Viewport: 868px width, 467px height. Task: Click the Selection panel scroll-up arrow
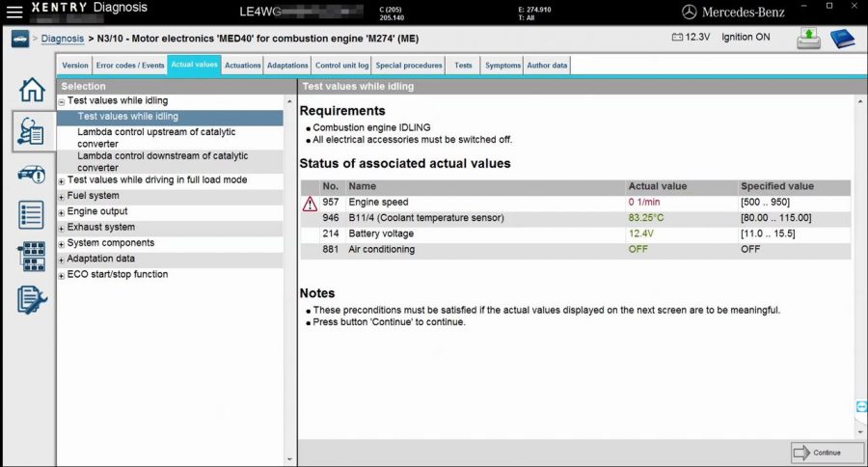pos(289,101)
